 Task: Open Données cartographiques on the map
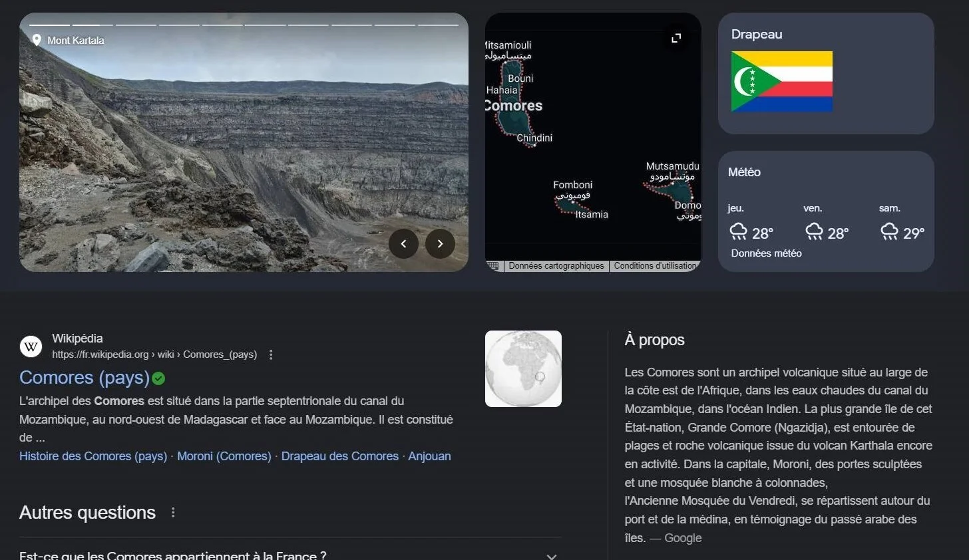click(556, 266)
